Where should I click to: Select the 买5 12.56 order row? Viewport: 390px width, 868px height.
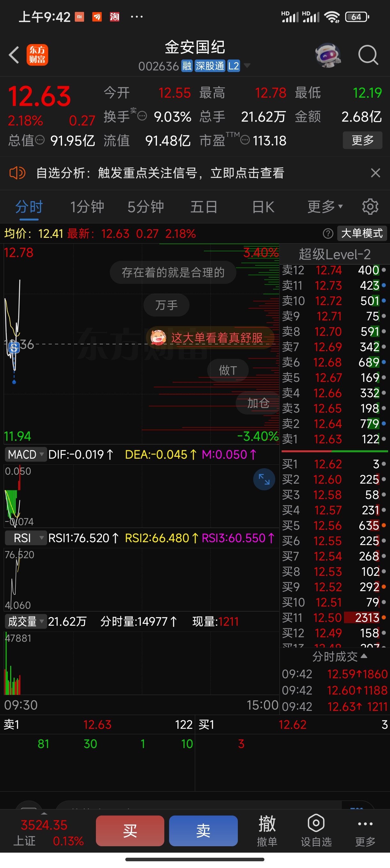pos(334,526)
